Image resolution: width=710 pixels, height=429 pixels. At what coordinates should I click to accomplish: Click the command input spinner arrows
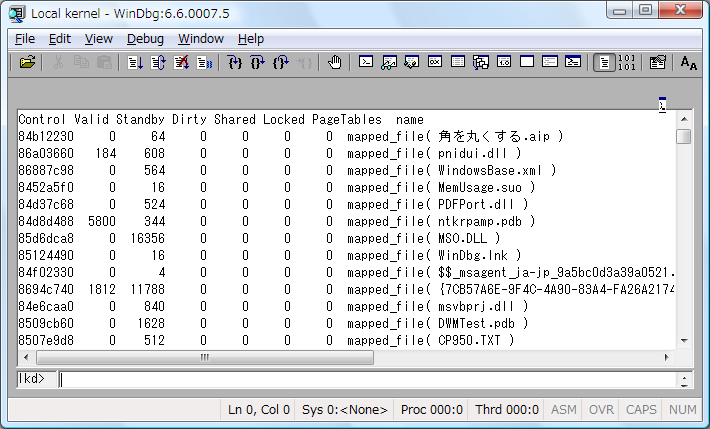684,380
